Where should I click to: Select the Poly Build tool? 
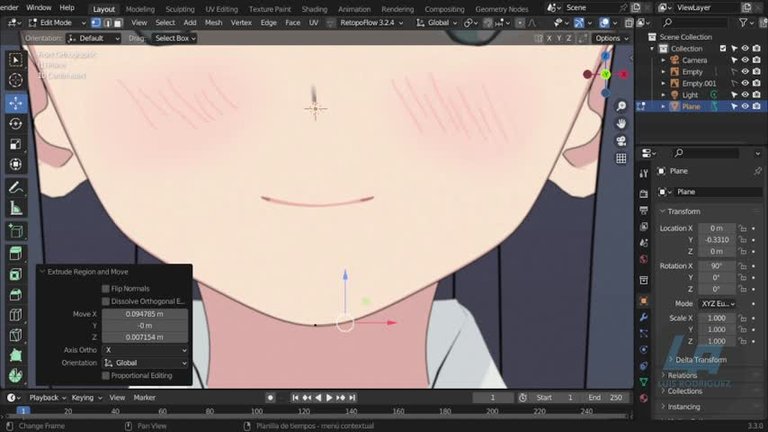click(16, 355)
